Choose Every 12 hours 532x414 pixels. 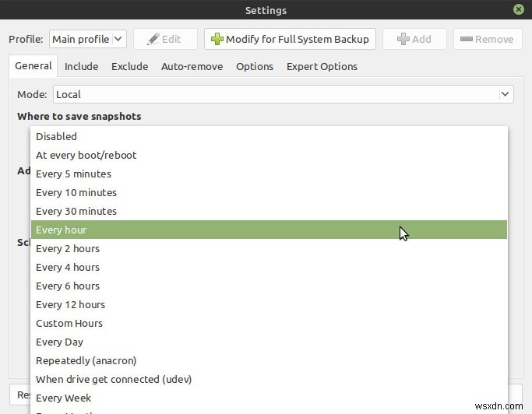point(269,304)
